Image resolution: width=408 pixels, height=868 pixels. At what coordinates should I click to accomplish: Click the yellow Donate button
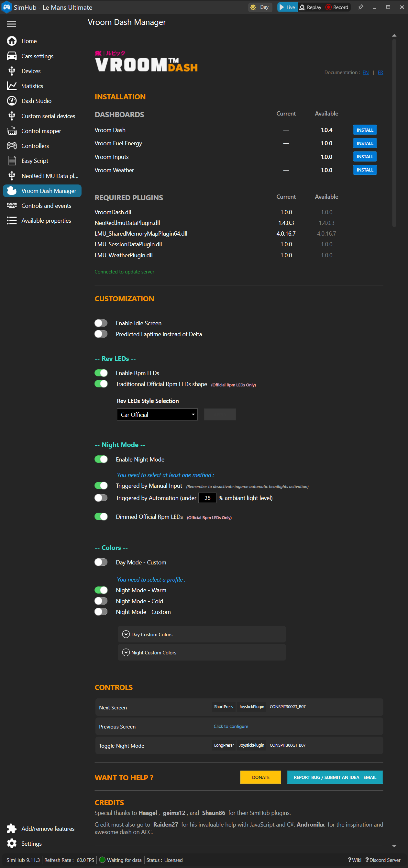tap(260, 777)
